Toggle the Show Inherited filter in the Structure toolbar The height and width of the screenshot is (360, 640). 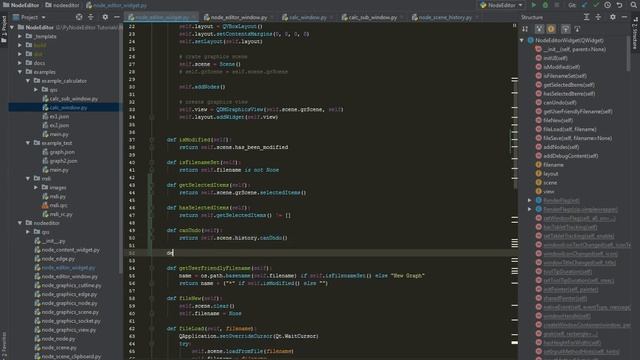540,29
